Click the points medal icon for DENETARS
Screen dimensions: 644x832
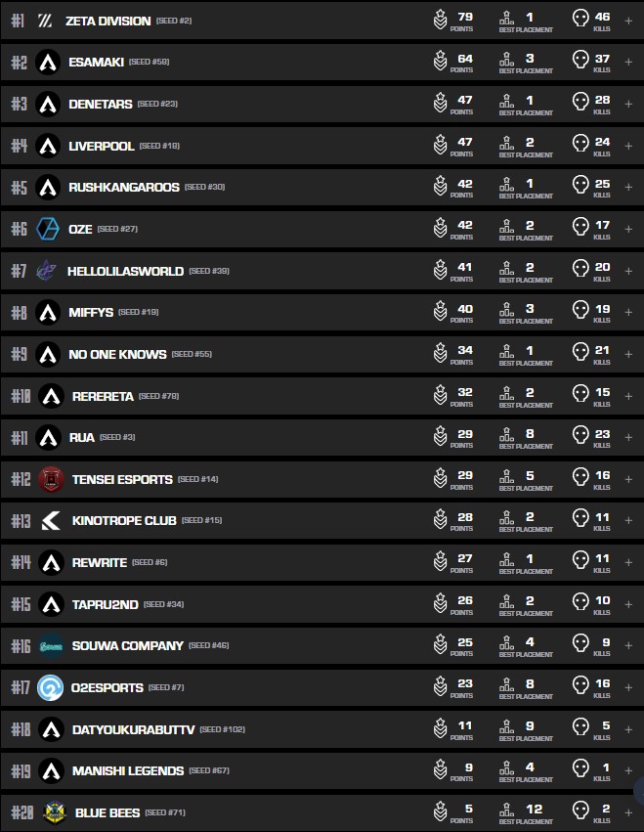tap(441, 104)
